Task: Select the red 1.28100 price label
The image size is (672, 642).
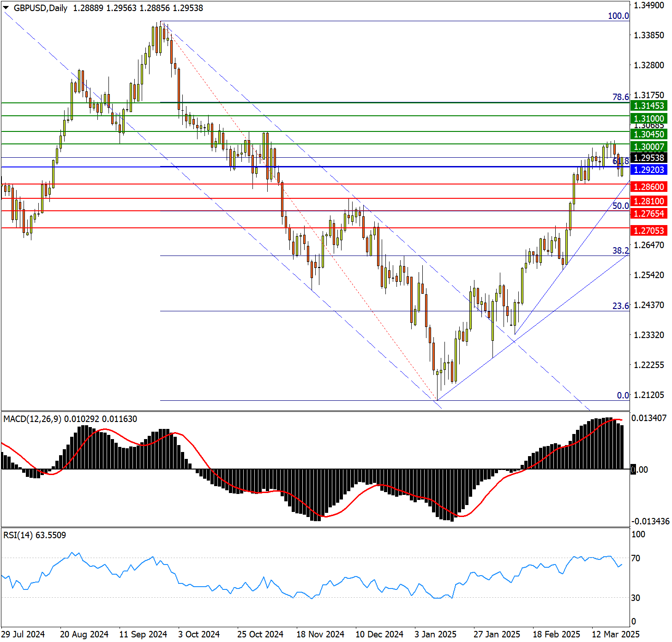Action: [648, 201]
